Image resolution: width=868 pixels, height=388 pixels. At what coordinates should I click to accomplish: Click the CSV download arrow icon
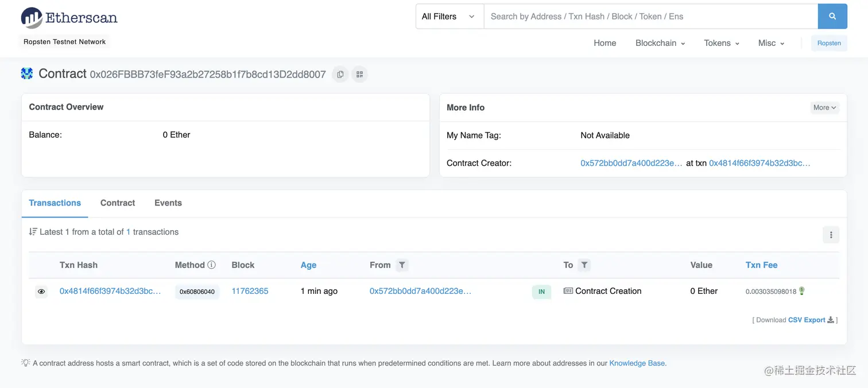click(831, 320)
